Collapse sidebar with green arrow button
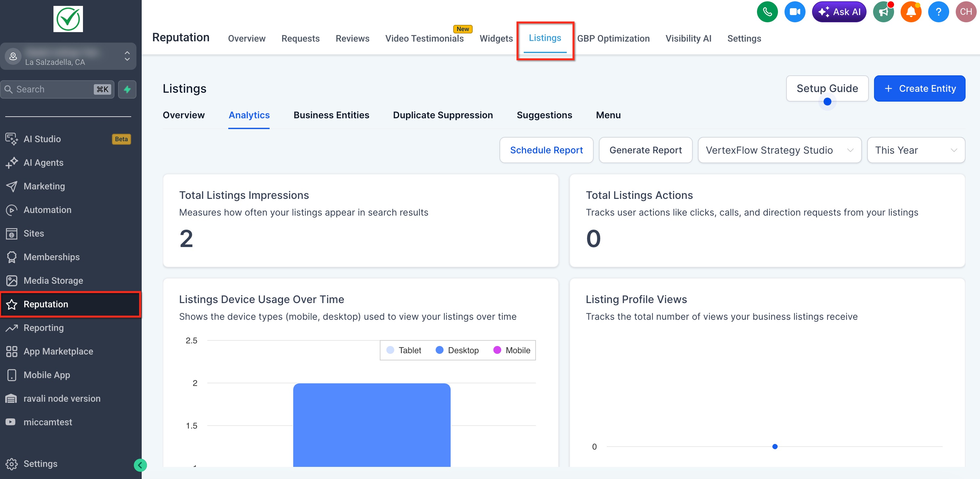Viewport: 980px width, 479px height. (140, 465)
